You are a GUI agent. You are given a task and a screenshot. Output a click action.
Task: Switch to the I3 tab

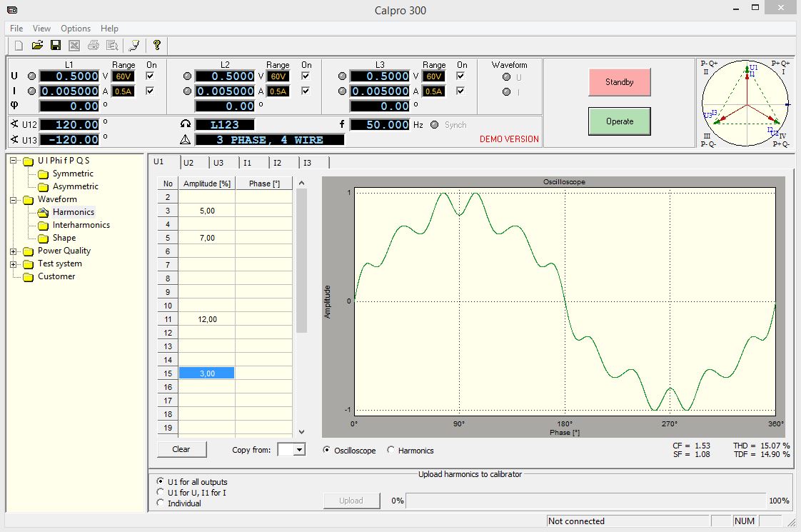(x=313, y=163)
